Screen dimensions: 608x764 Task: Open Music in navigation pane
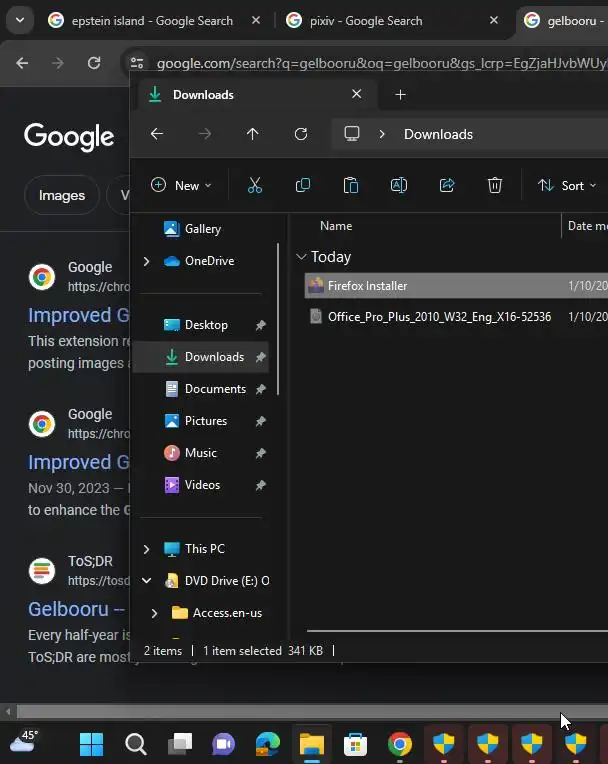(x=190, y=453)
